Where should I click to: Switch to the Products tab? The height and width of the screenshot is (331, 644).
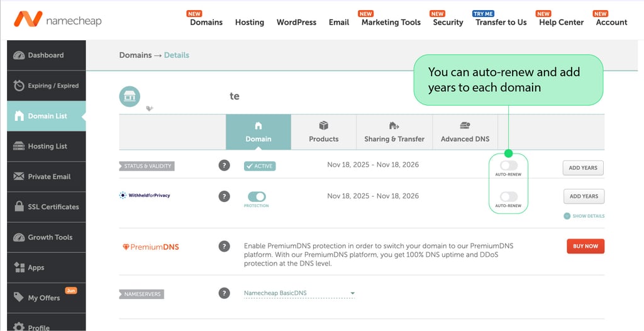[x=324, y=132]
